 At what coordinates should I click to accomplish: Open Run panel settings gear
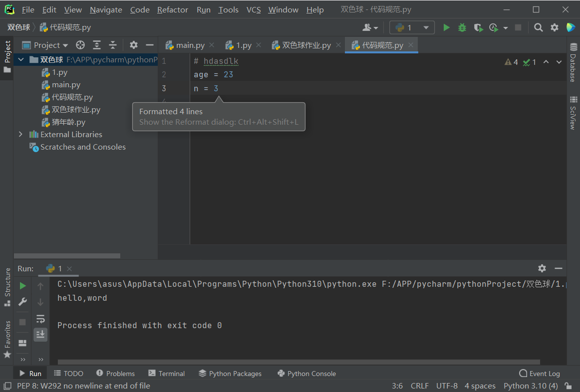pos(542,268)
